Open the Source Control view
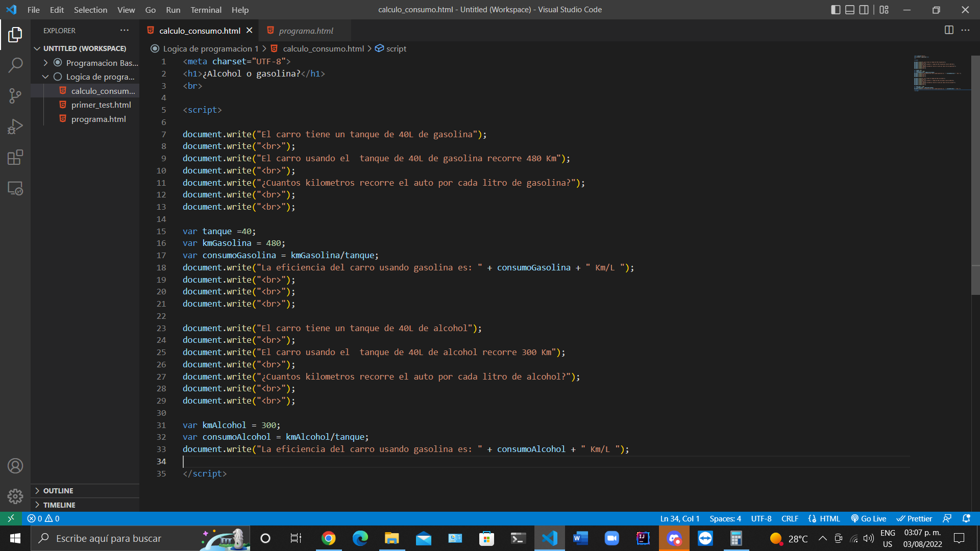 (15, 96)
